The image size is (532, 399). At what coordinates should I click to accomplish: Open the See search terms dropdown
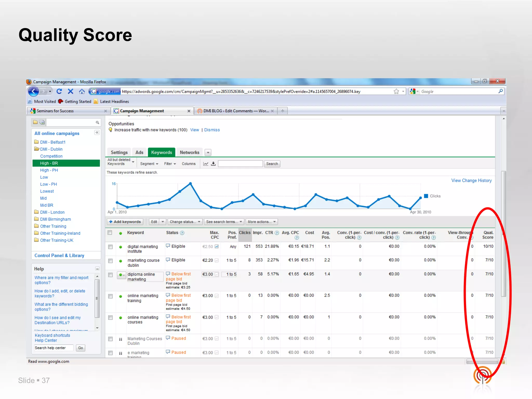224,222
